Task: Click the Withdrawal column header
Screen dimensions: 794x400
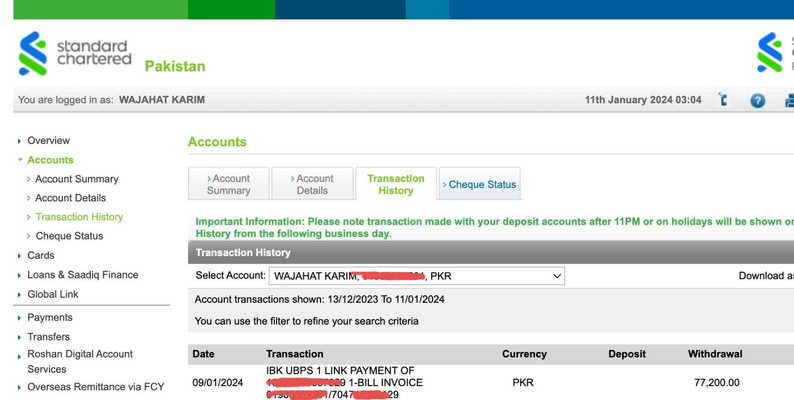Action: [x=715, y=354]
